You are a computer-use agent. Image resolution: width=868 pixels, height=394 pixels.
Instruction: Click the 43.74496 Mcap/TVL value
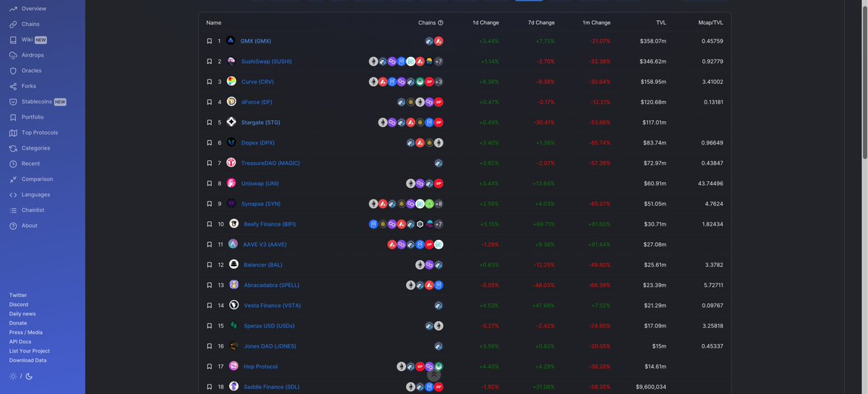(x=711, y=184)
